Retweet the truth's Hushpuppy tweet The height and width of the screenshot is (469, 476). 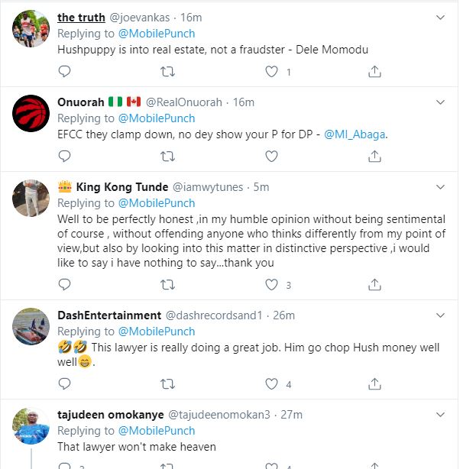tap(169, 72)
